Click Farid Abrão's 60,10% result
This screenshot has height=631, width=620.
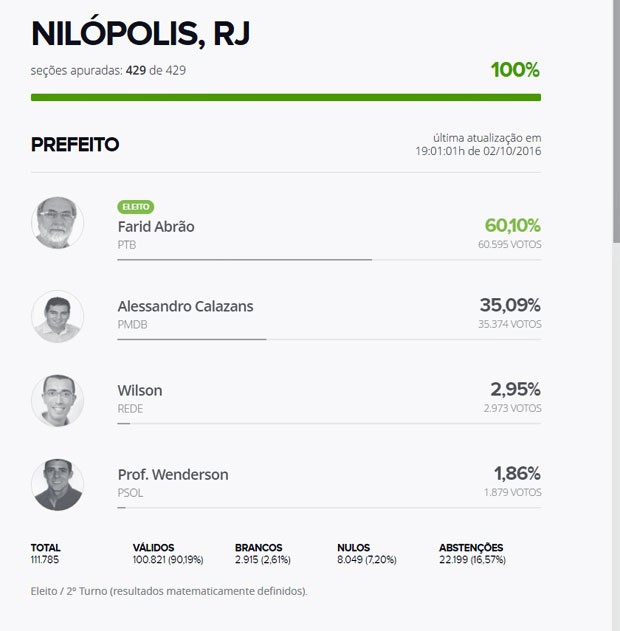pyautogui.click(x=512, y=225)
